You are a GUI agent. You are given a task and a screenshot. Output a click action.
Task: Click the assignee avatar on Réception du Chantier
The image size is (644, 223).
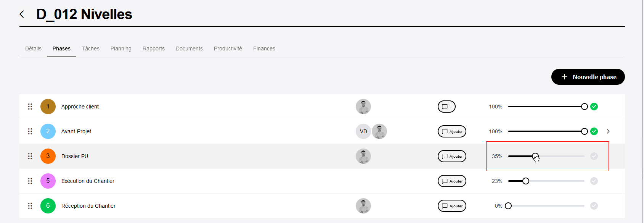(363, 206)
